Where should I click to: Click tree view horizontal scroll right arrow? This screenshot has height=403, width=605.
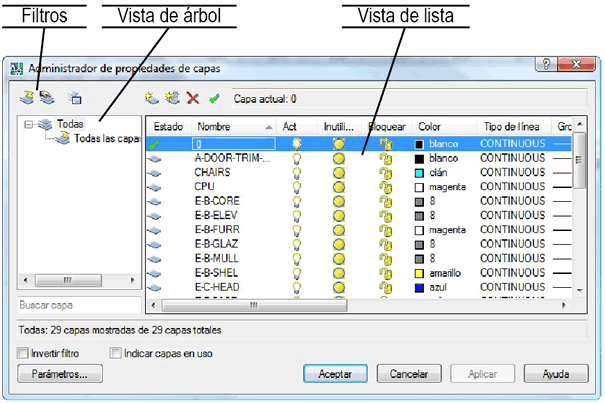point(133,280)
